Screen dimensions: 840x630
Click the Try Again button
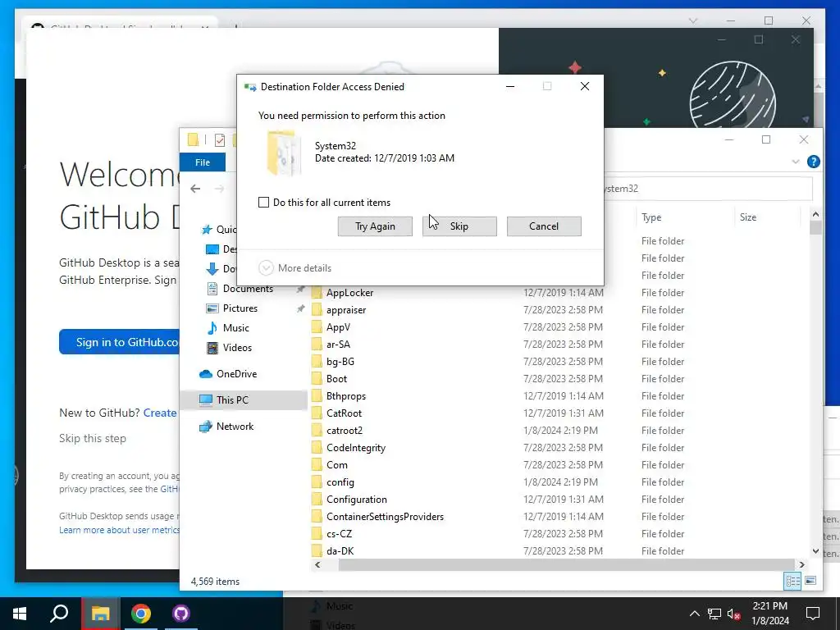click(375, 226)
